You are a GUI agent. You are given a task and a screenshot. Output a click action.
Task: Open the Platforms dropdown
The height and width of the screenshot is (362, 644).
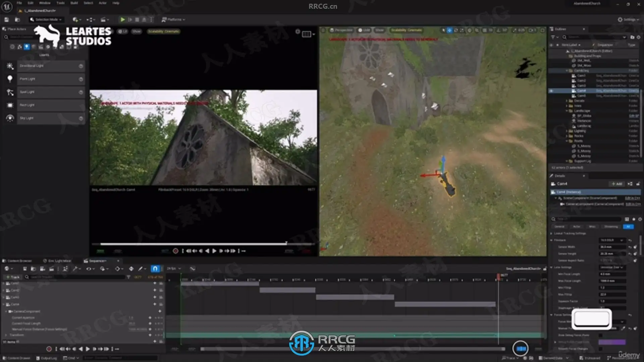coord(173,19)
